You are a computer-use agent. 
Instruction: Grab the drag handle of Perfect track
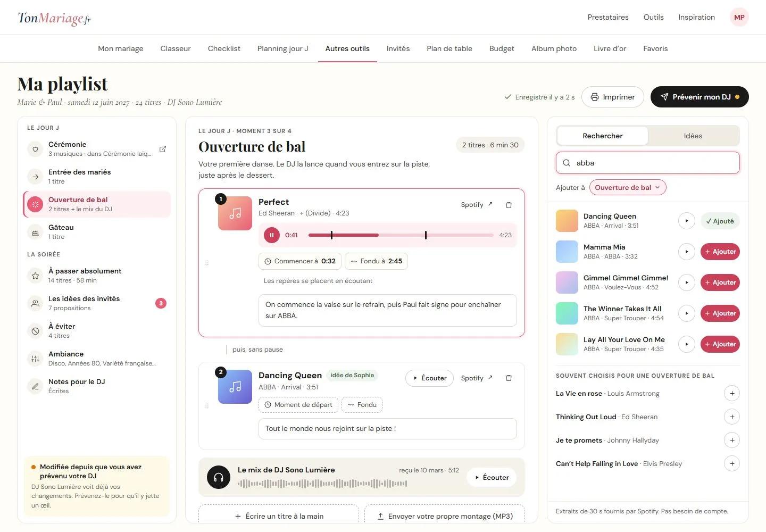[x=207, y=263]
